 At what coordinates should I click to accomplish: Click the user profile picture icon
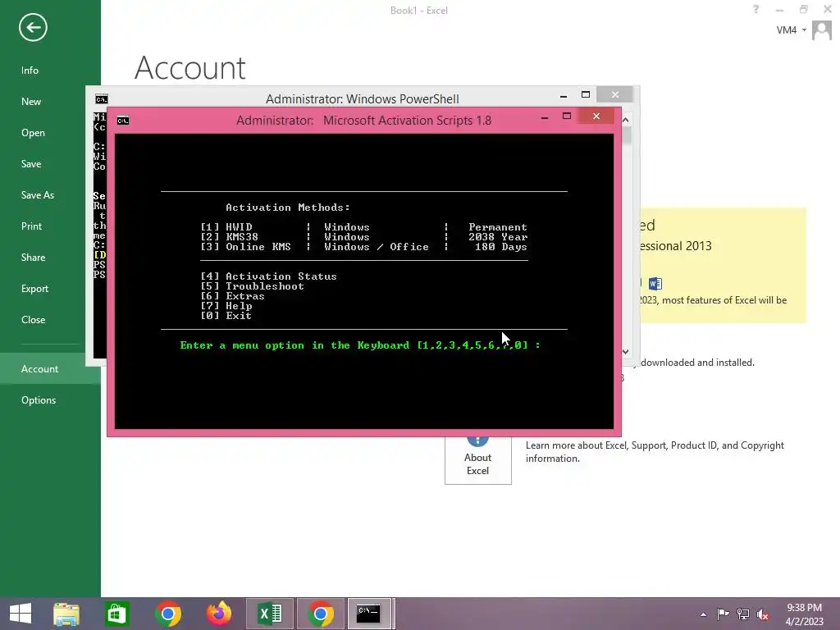822,30
